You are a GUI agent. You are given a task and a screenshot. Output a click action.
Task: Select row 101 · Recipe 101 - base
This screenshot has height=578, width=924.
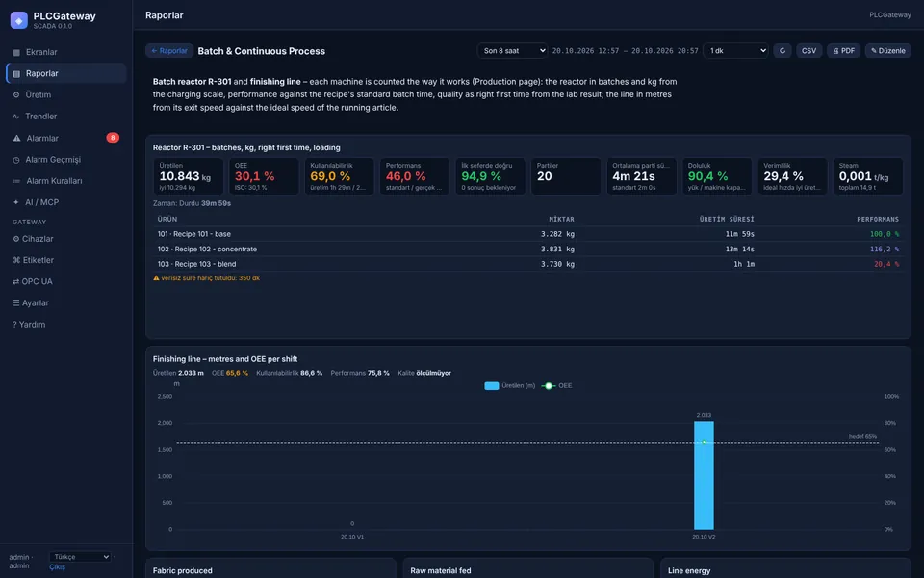528,234
